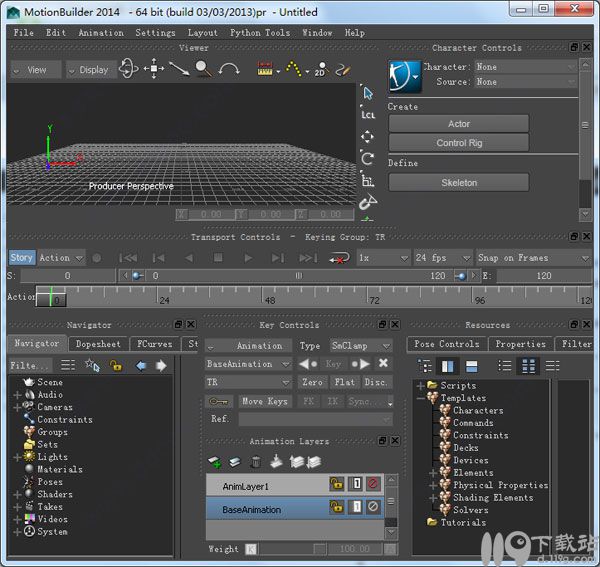Viewport: 600px width, 567px height.
Task: Select Resources split-column view icon
Action: click(447, 367)
